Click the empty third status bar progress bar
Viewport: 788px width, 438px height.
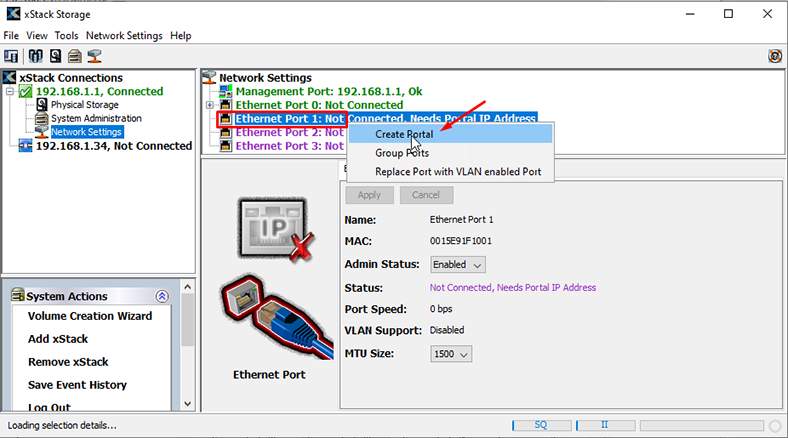pyautogui.click(x=702, y=425)
